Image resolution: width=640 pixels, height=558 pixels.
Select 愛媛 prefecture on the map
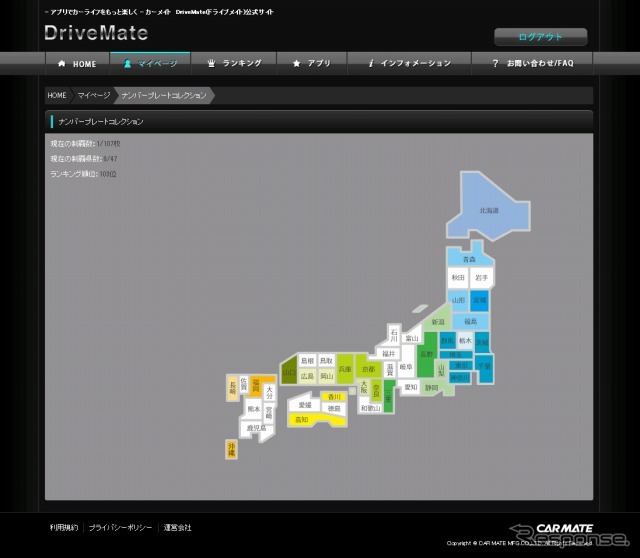pos(305,405)
